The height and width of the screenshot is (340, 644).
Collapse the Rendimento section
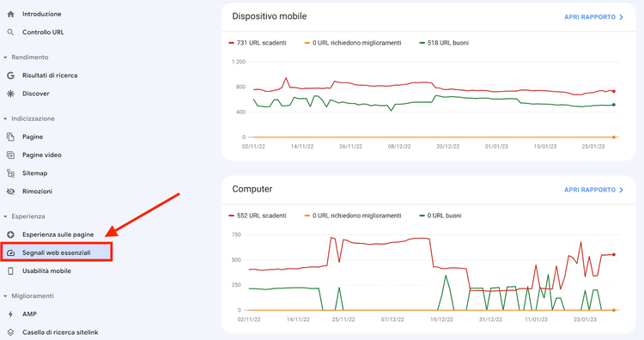click(5, 58)
